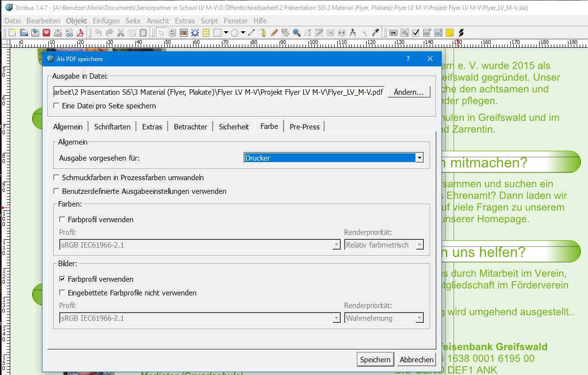Expand the shape tool dropdown arrow
Screen dimensions: 588x375
pyautogui.click(x=226, y=33)
